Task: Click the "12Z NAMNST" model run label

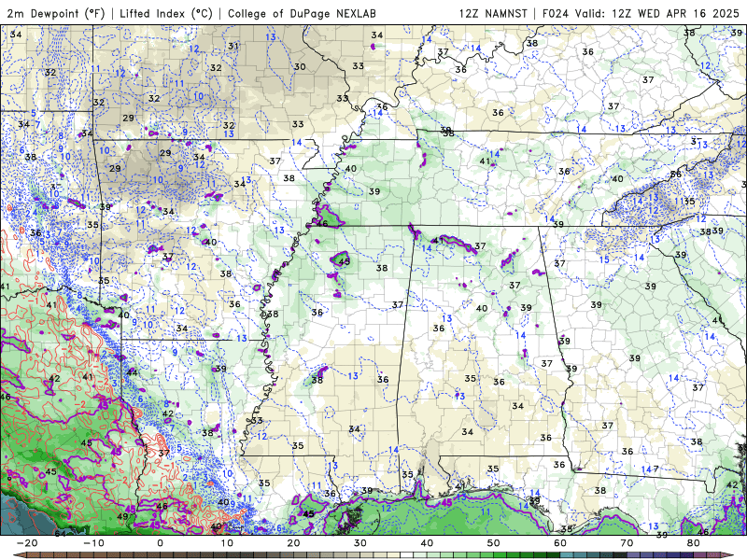Action: coord(493,13)
